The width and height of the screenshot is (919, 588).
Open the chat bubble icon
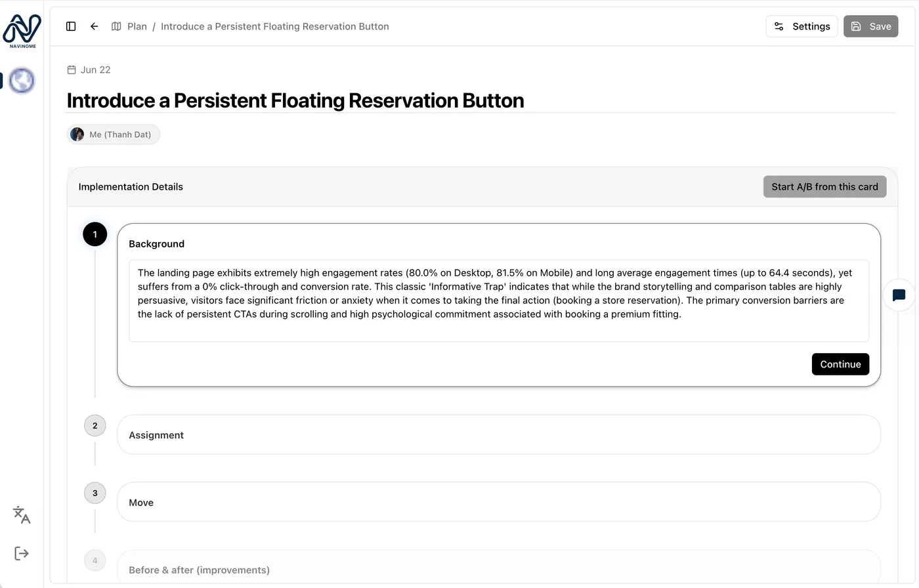[x=899, y=295]
